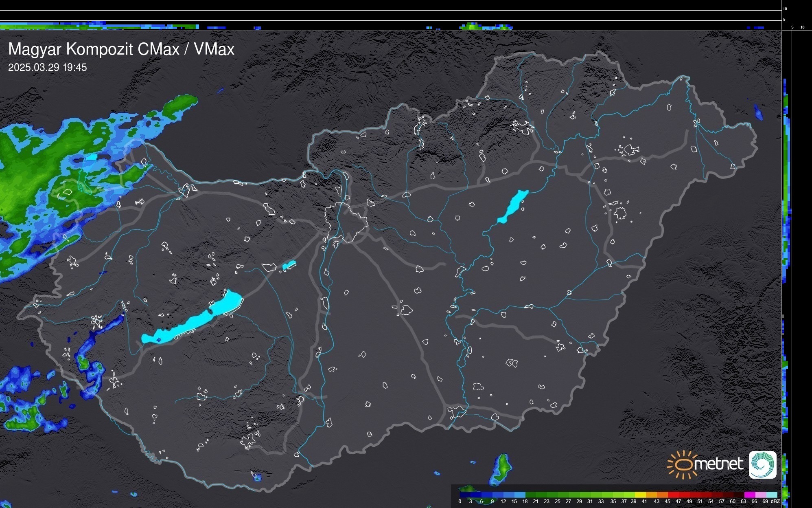Click the metnet text wordmark

[x=718, y=464]
